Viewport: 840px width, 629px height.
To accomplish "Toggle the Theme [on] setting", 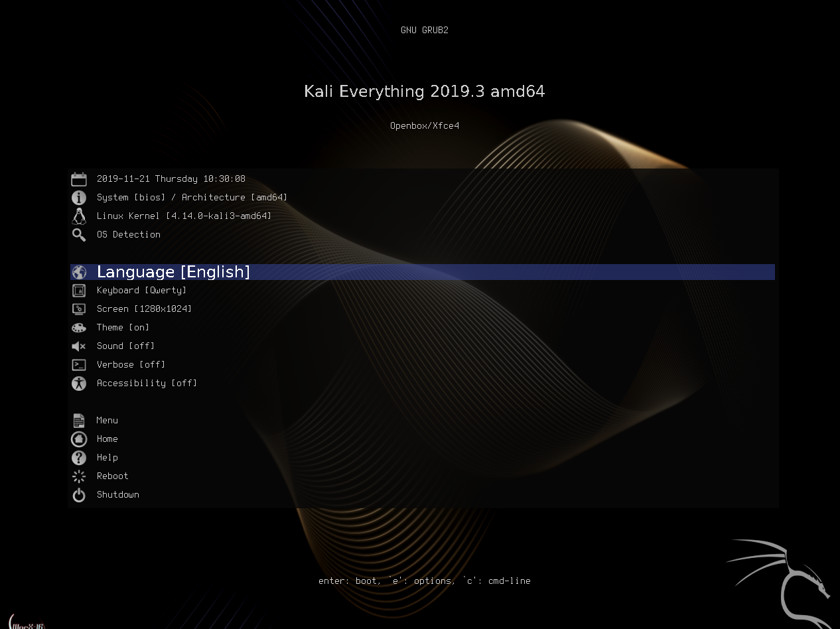I will 123,328.
